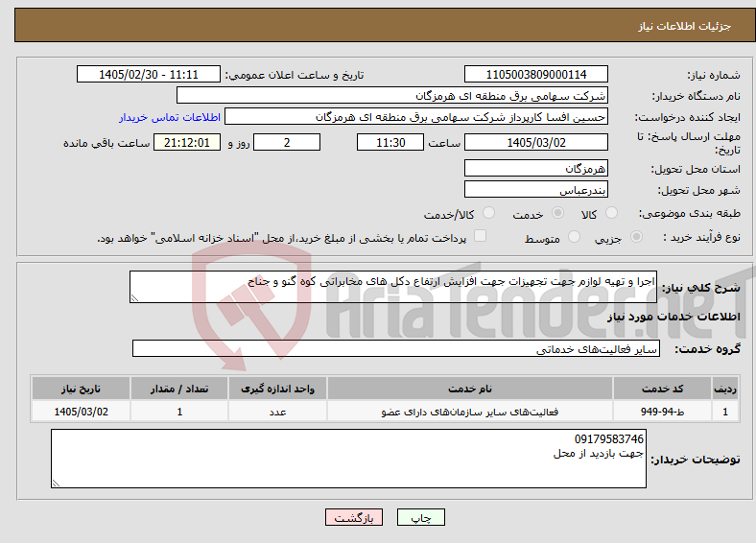The image size is (756, 543).
Task: Click the گروه خدمت service group field
Action: (396, 348)
